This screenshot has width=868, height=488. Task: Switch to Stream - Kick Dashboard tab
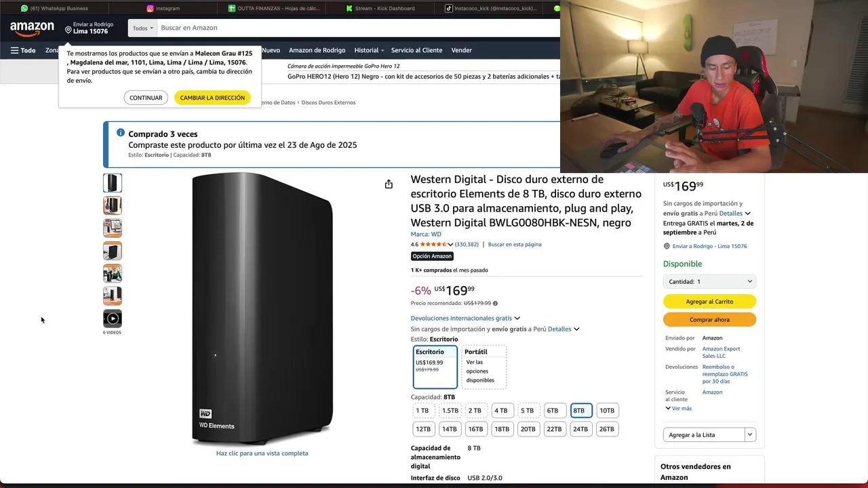(380, 8)
